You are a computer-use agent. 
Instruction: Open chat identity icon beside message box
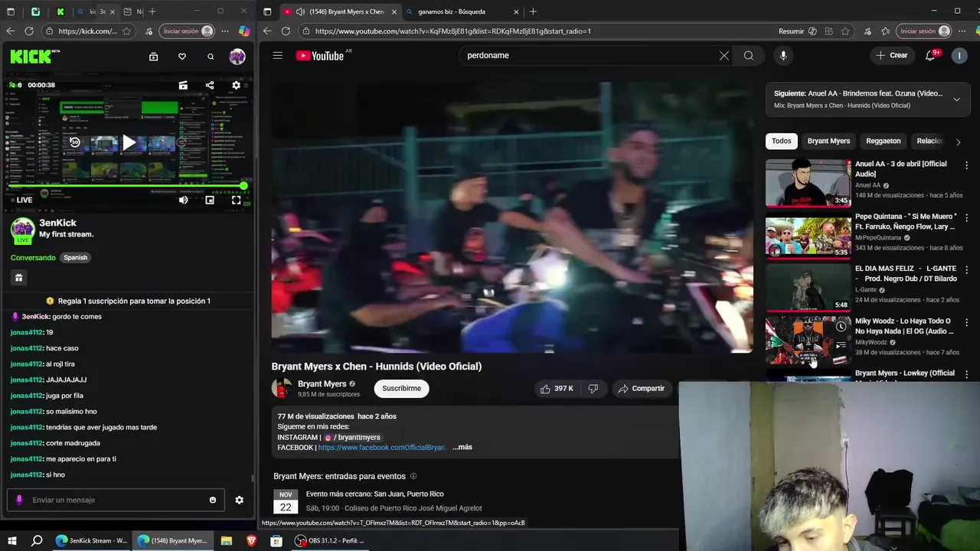[20, 500]
